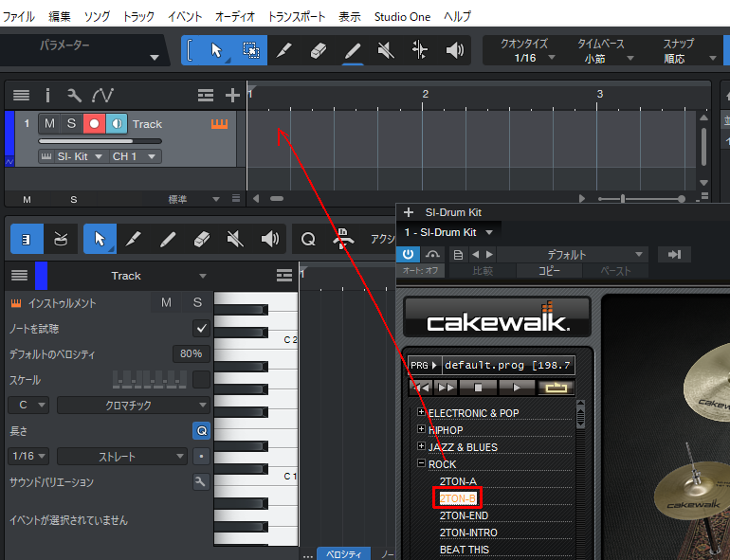Open the トランスポート menu
Screen dimensions: 730x560
click(297, 17)
